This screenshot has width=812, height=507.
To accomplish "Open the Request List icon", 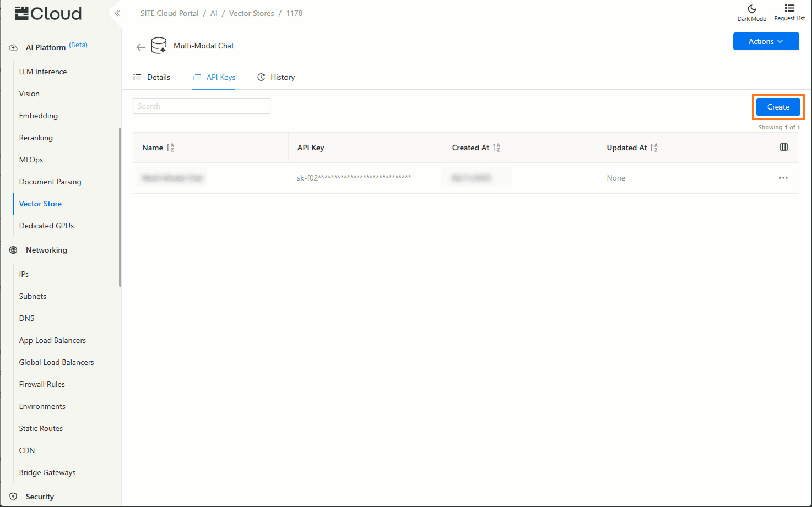I will click(x=789, y=8).
